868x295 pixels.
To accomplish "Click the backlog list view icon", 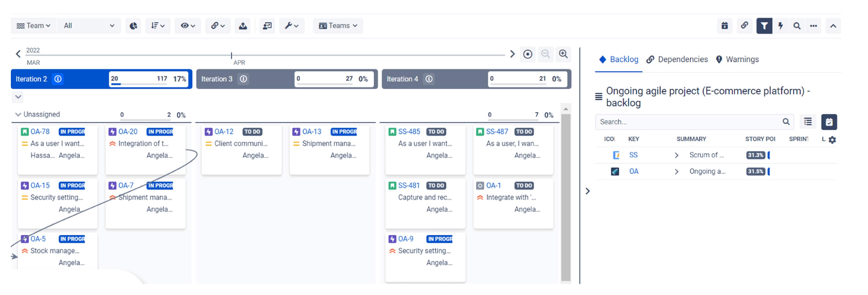I will click(808, 122).
